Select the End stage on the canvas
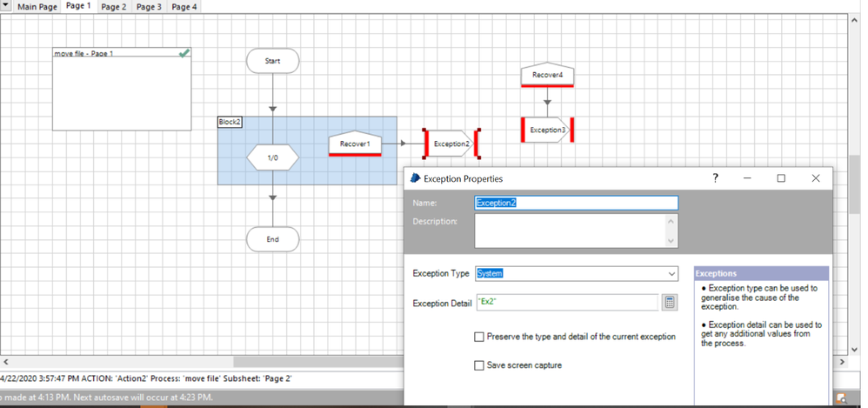The image size is (868, 408). (x=273, y=239)
